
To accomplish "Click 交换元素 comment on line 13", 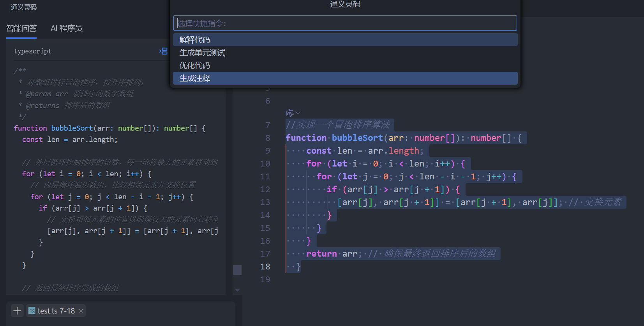I will (x=595, y=202).
